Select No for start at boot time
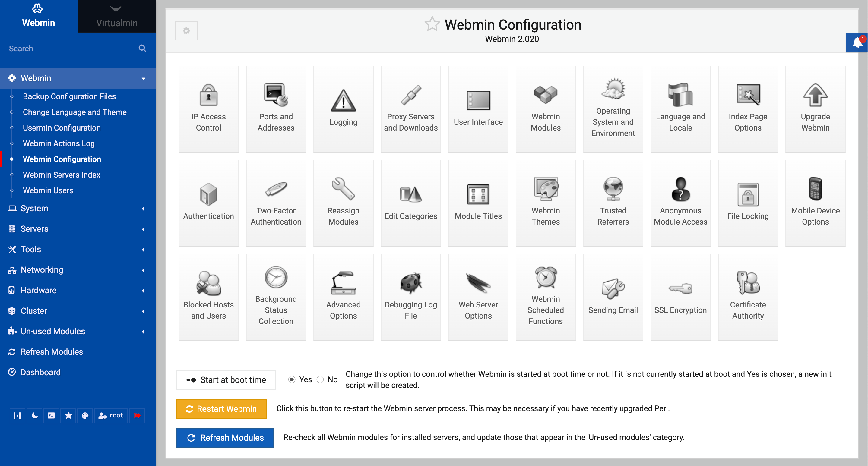Viewport: 868px width, 466px height. [320, 379]
